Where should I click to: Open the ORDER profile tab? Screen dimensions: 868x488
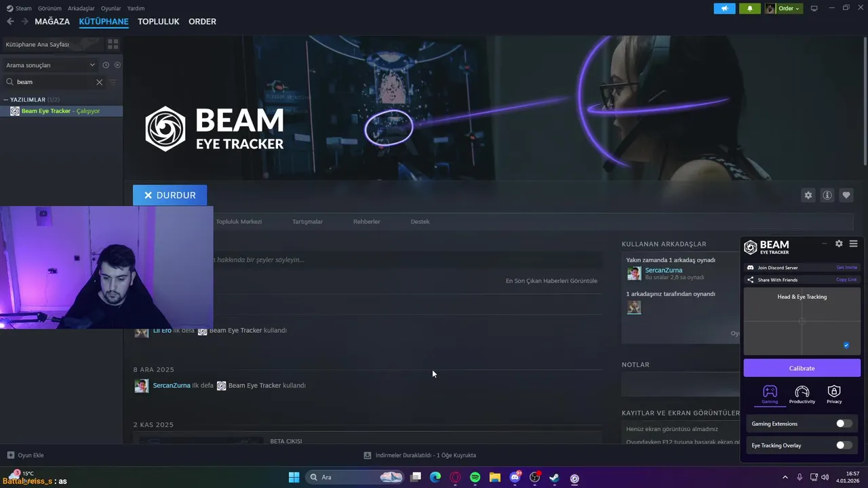[x=202, y=22]
